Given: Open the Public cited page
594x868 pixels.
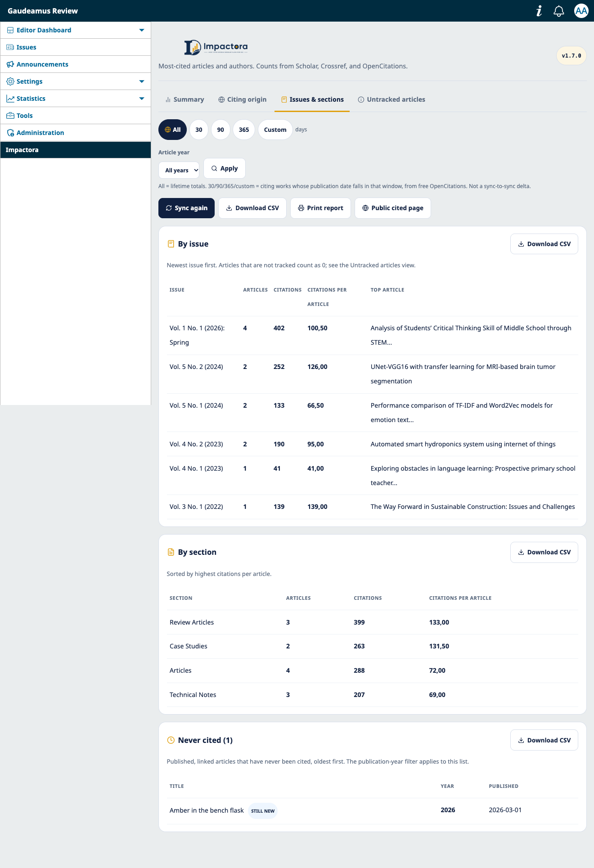Looking at the screenshot, I should [x=393, y=208].
